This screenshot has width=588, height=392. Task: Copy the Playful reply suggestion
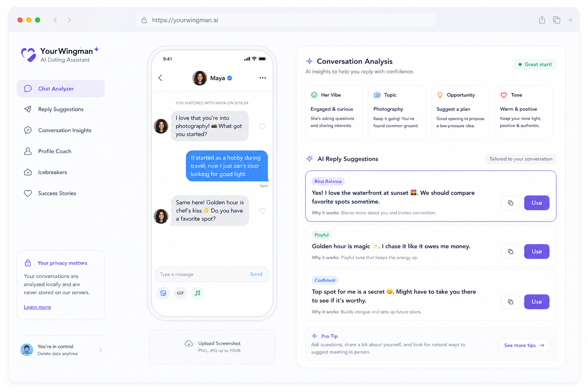pos(510,252)
